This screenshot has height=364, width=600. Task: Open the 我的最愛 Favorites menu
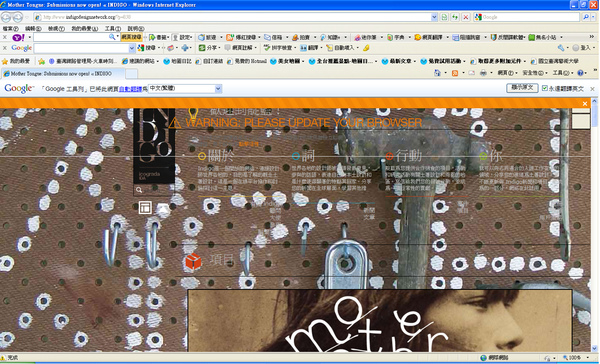pyautogui.click(x=85, y=28)
